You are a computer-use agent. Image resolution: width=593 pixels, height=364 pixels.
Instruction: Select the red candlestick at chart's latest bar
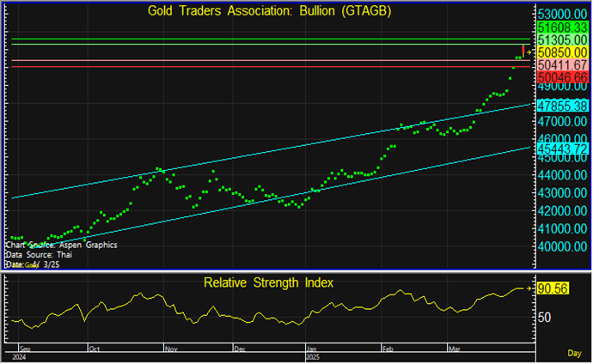[523, 50]
